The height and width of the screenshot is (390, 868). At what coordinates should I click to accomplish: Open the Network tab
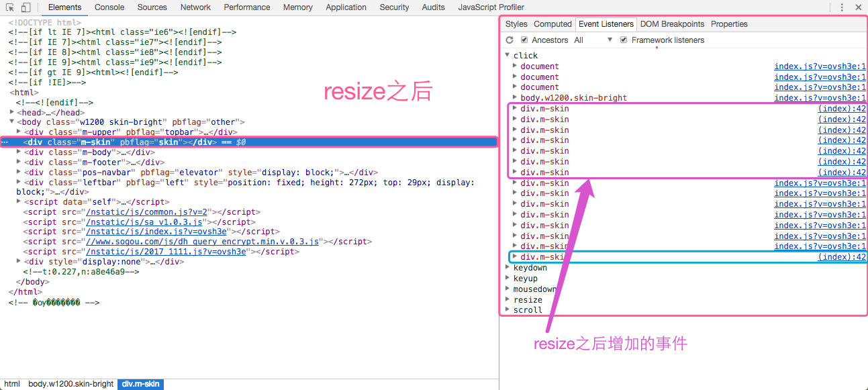(195, 7)
